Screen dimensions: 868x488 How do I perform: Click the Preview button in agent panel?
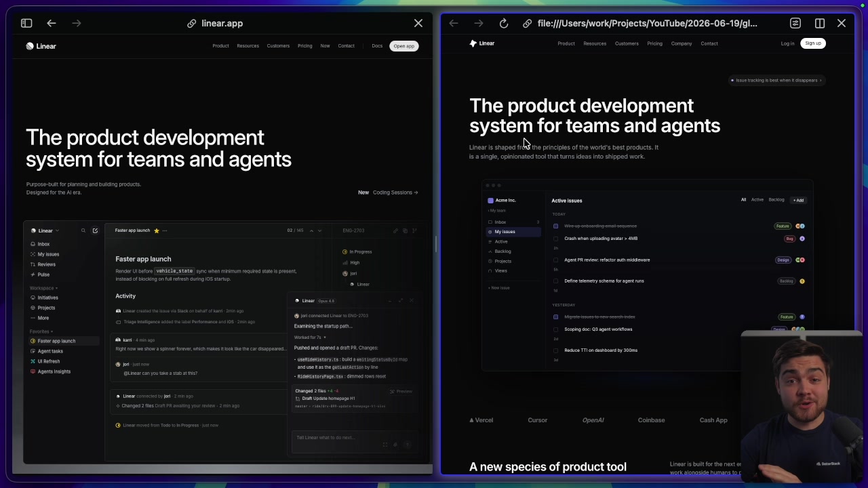pos(401,391)
